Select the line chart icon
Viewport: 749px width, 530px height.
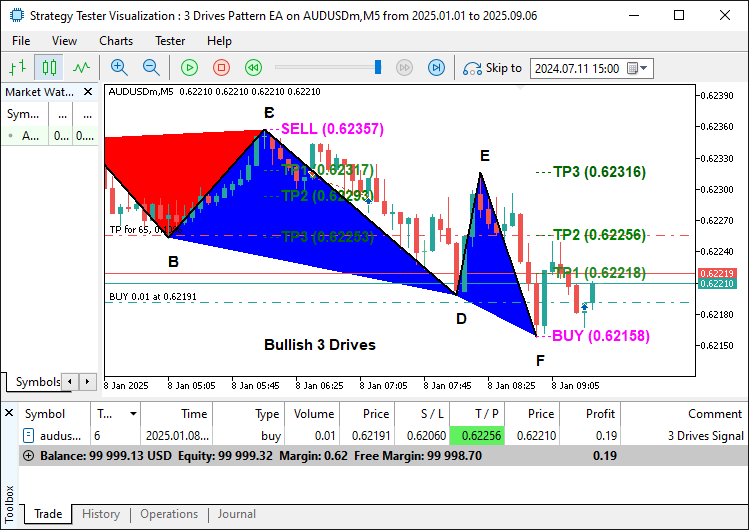point(81,68)
